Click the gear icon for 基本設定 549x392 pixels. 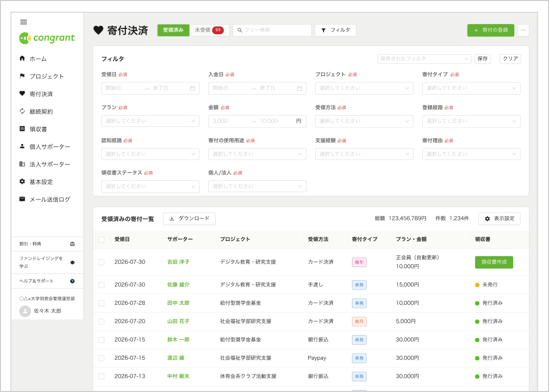22,181
